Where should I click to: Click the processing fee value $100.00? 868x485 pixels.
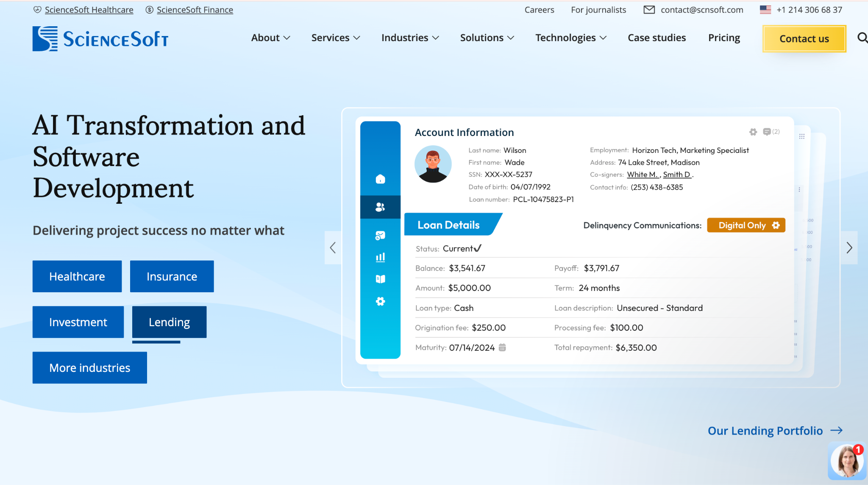626,327
